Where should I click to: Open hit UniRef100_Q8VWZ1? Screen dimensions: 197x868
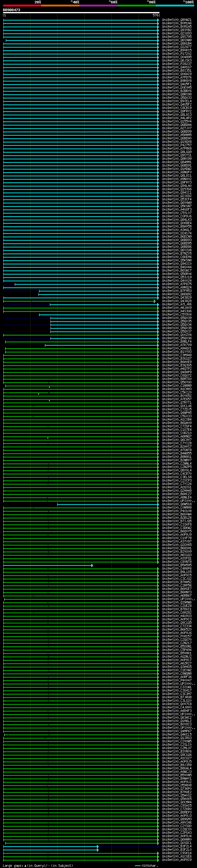176,20
